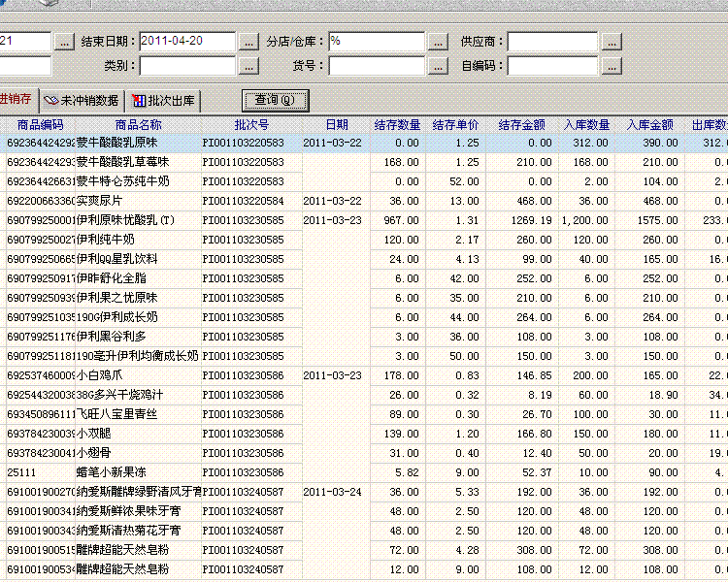This screenshot has height=582, width=728.
Task: Select the row 190G伊利成长奶
Action: click(364, 317)
